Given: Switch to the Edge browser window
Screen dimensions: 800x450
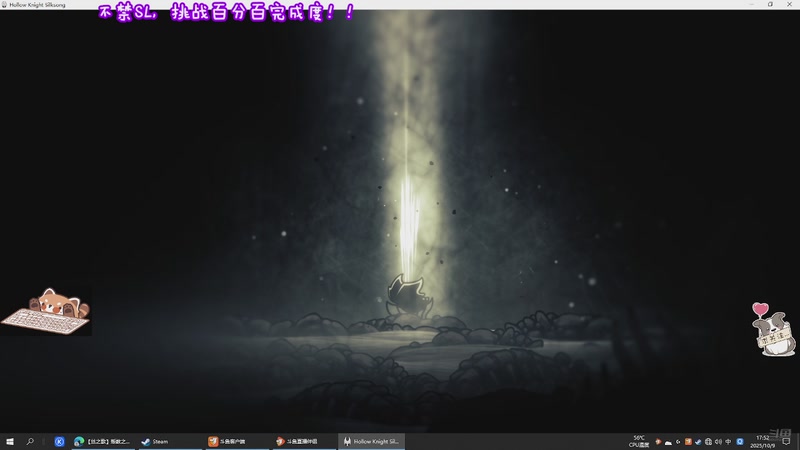Looking at the screenshot, I should click(103, 441).
